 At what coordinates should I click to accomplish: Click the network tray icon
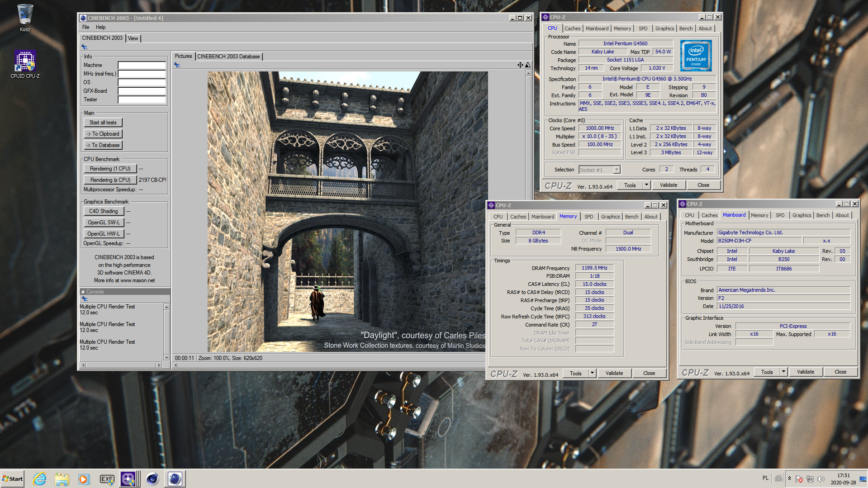(x=810, y=479)
